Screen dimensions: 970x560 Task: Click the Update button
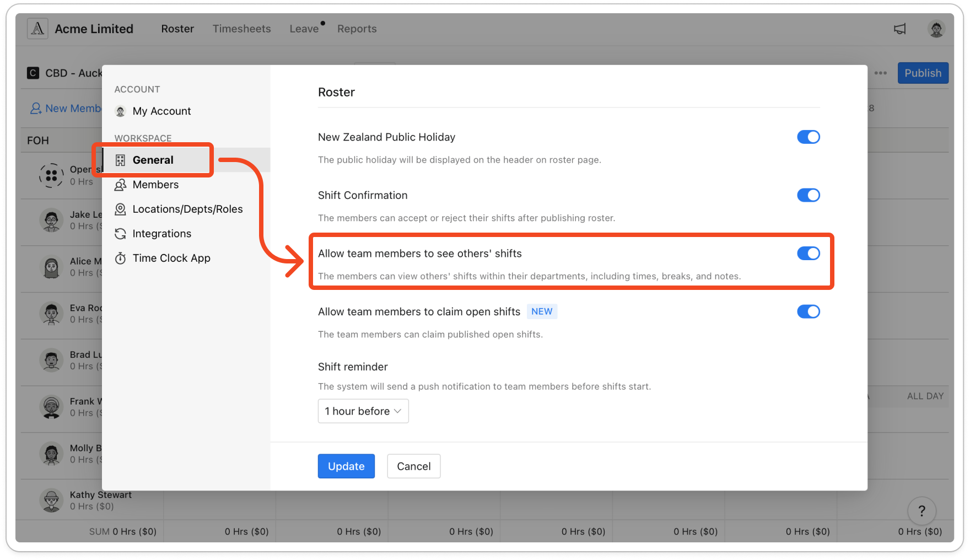(346, 466)
